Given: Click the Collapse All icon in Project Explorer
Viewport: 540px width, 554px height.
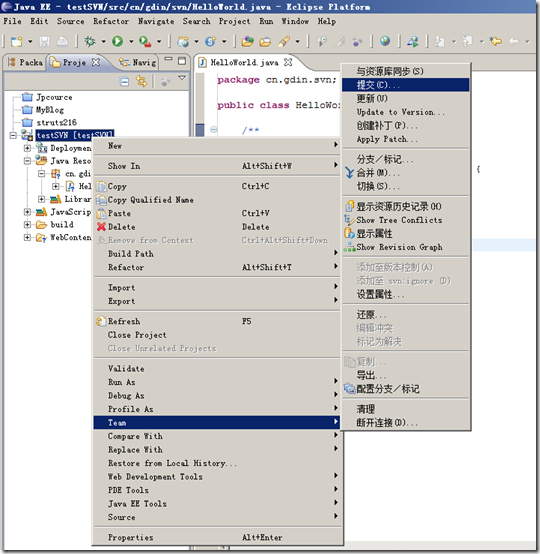Looking at the screenshot, I should [x=124, y=82].
